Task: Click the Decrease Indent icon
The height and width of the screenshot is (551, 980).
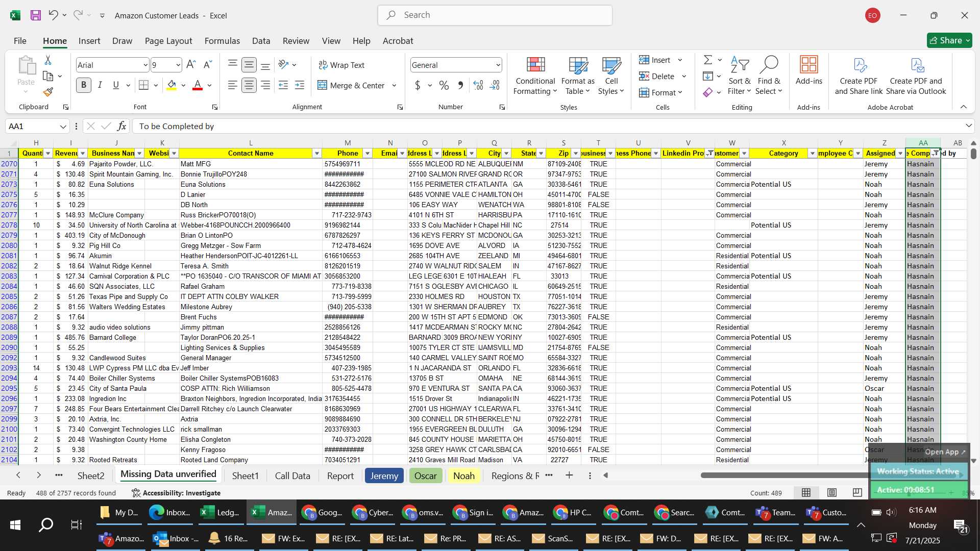Action: (283, 85)
